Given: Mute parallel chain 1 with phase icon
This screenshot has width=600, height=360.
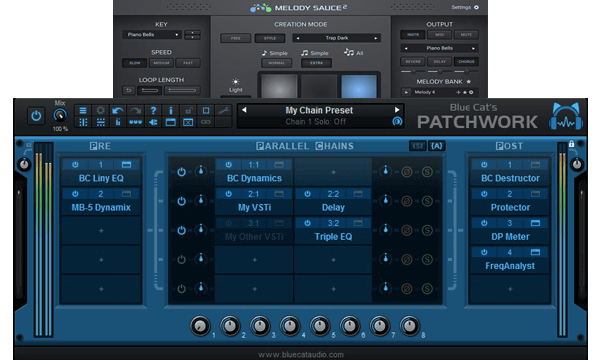Looking at the screenshot, I should pyautogui.click(x=406, y=172).
